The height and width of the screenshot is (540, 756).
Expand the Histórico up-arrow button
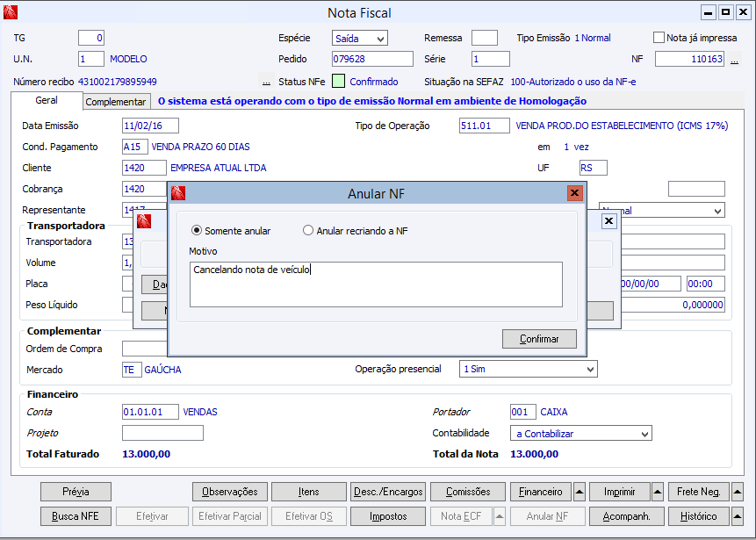[x=738, y=516]
